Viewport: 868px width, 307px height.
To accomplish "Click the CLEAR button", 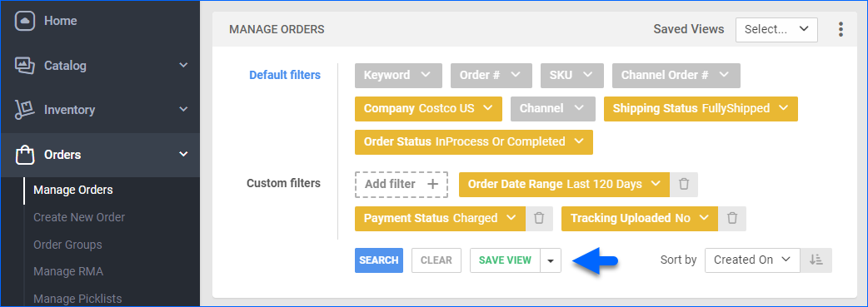I will [436, 260].
